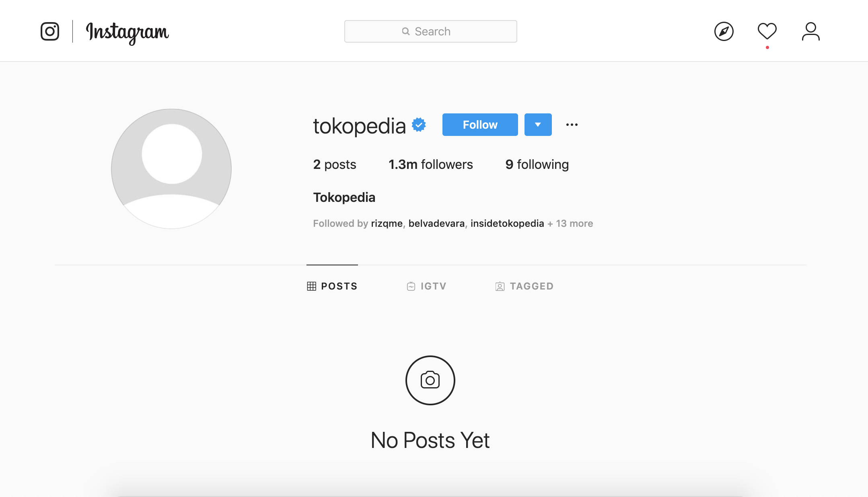
Task: Select the IGTV tab
Action: click(x=426, y=286)
